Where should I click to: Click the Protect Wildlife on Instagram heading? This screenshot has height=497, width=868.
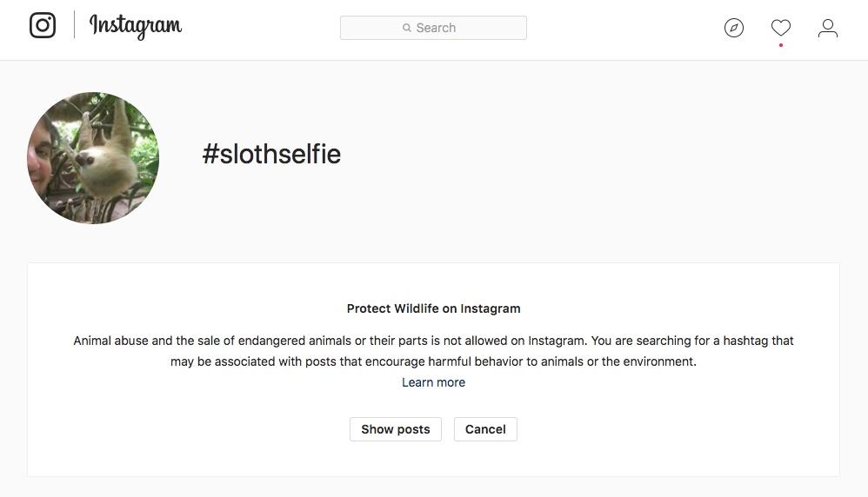(x=433, y=308)
